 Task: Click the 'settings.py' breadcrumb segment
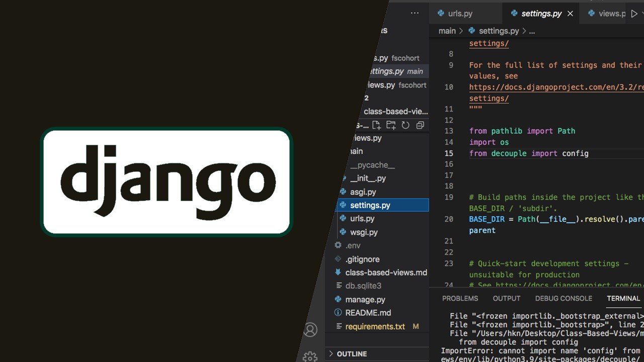pyautogui.click(x=499, y=31)
